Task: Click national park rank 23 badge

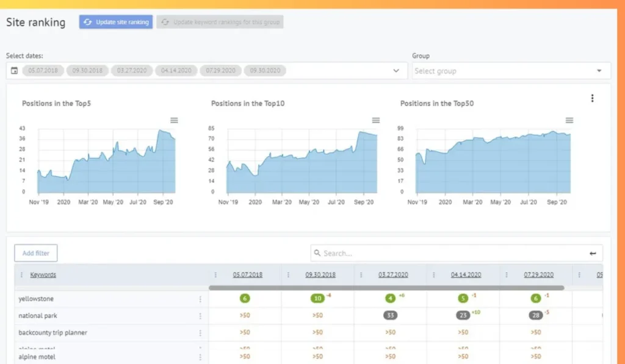Action: [463, 315]
